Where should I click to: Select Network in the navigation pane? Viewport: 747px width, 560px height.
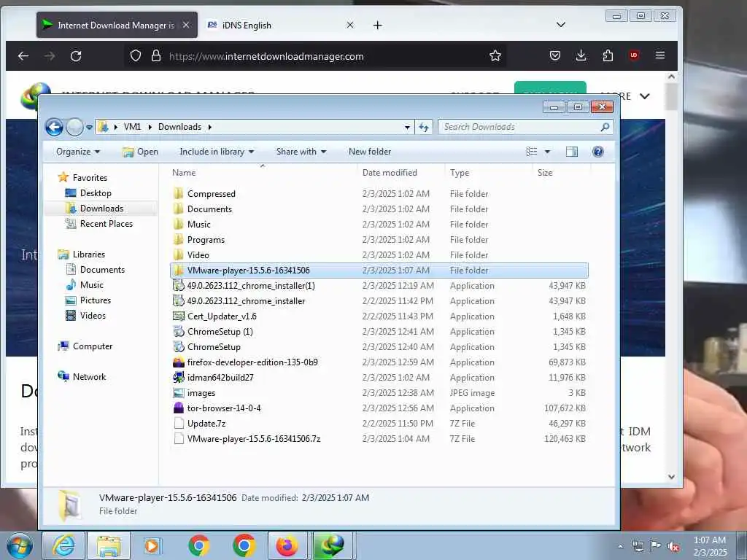(89, 377)
